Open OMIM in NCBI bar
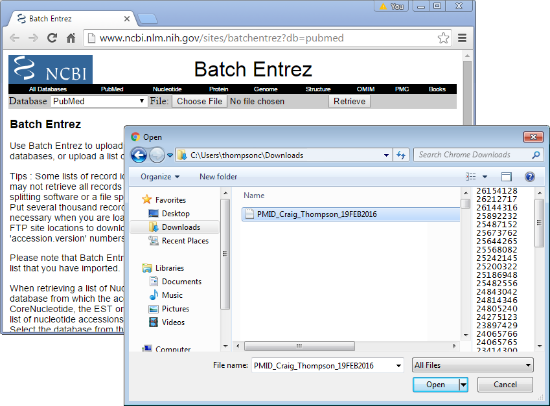 (x=365, y=89)
